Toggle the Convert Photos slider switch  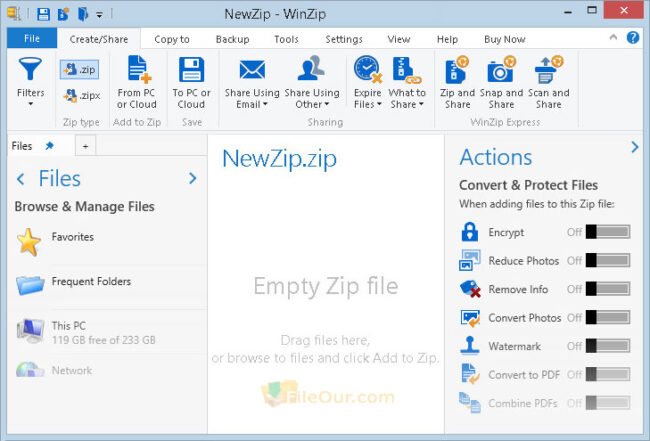608,317
